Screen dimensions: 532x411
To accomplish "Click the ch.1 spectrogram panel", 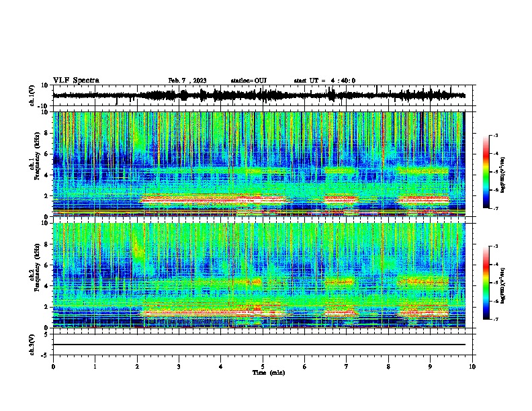I will (x=259, y=164).
